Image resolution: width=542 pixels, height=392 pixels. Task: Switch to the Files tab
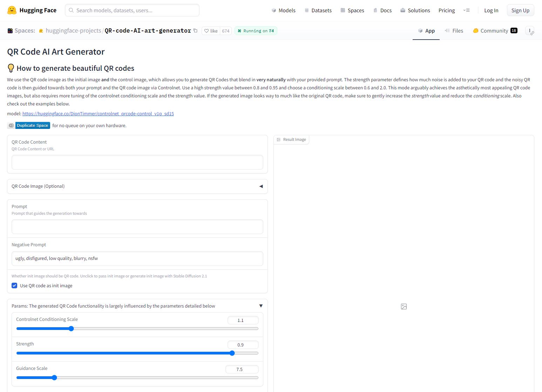[454, 31]
